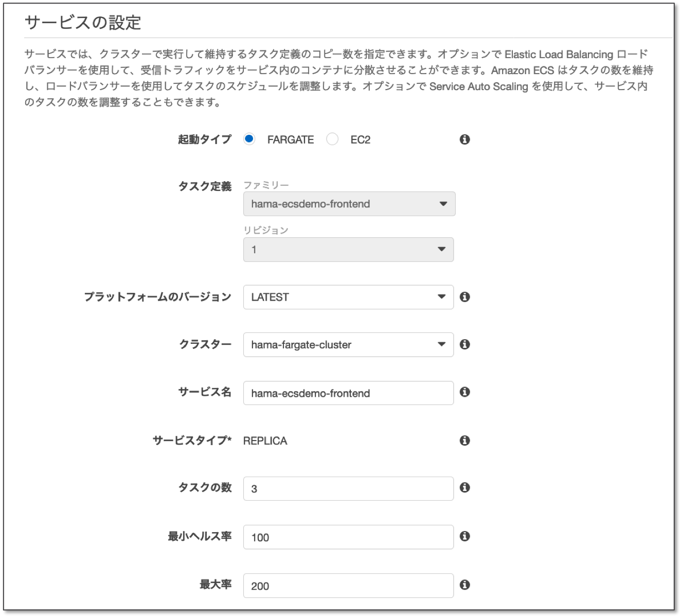The image size is (680, 616).
Task: Select the EC2 launch type radio button
Action: (332, 139)
